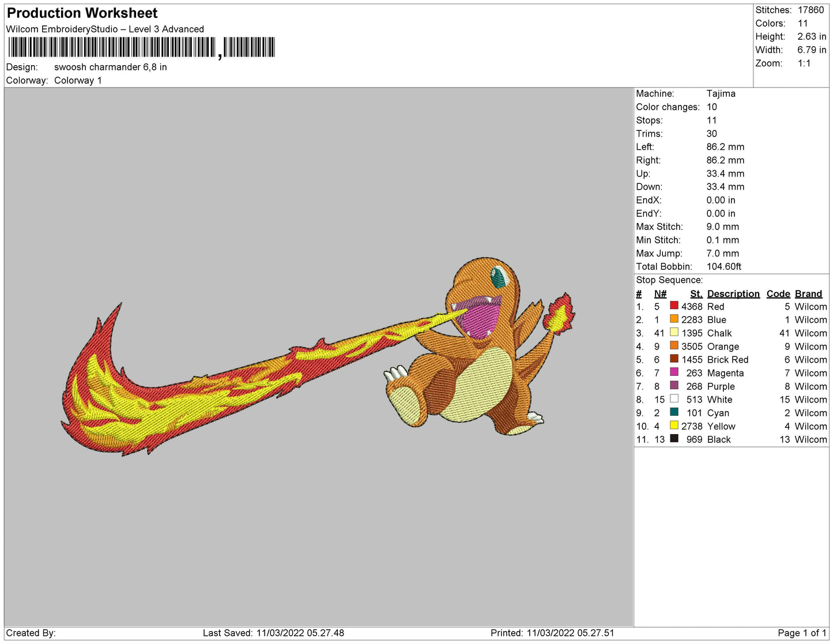Image resolution: width=833 pixels, height=644 pixels.
Task: Click the Stitches count value 17860
Action: click(x=811, y=10)
